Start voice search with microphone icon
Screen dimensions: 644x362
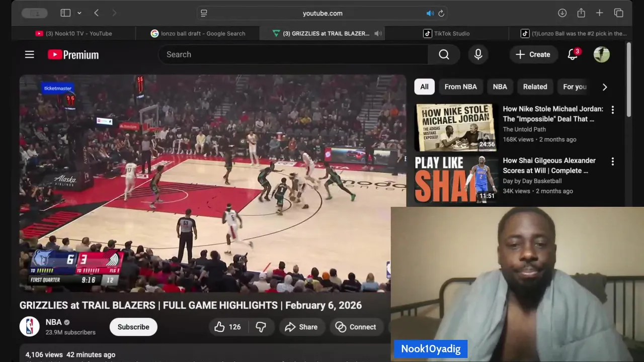(478, 54)
